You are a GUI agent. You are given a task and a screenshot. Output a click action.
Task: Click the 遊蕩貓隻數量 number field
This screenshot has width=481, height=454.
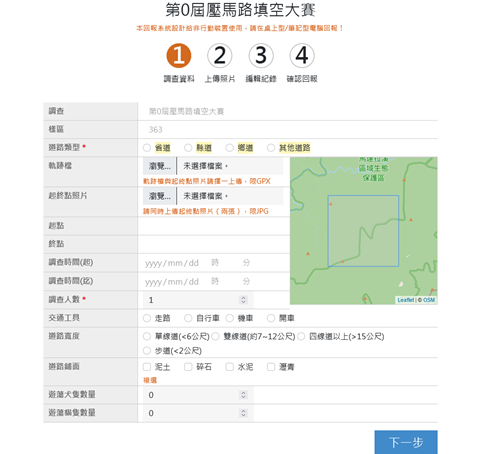[198, 413]
